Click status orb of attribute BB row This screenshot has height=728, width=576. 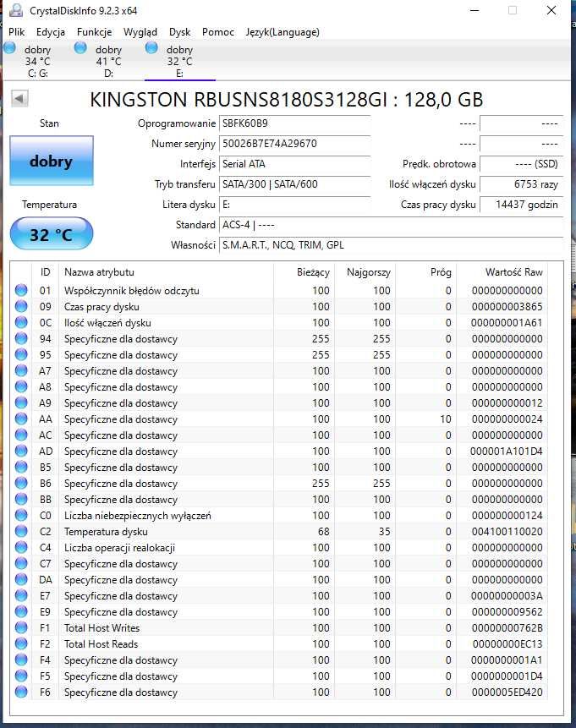21,499
